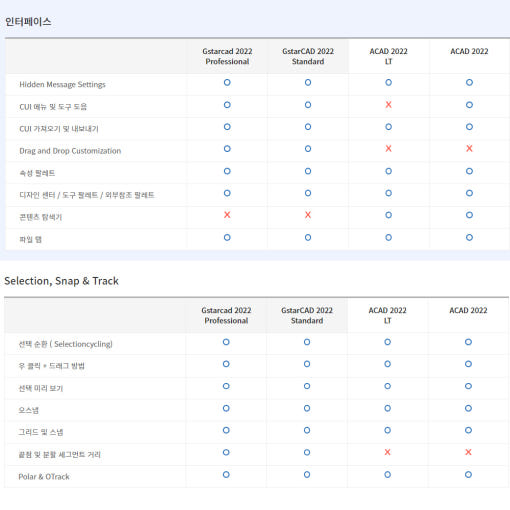Click the Hidden Message Settings row label

click(x=62, y=85)
